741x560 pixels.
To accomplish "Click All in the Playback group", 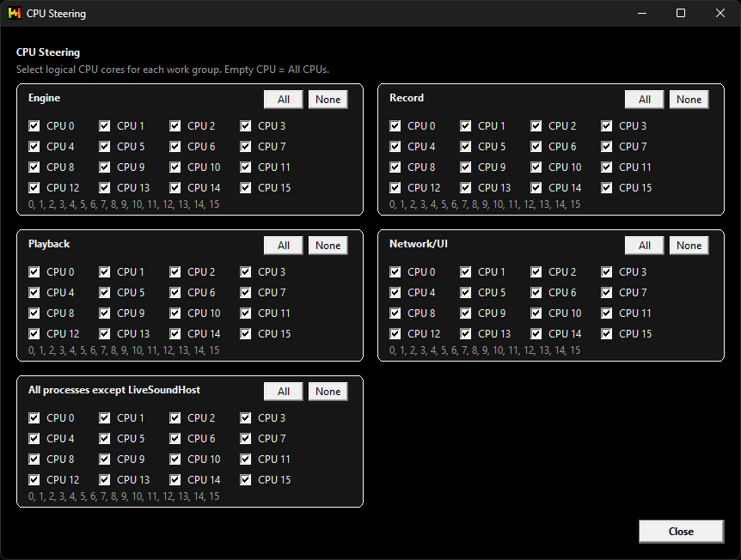I will [284, 246].
